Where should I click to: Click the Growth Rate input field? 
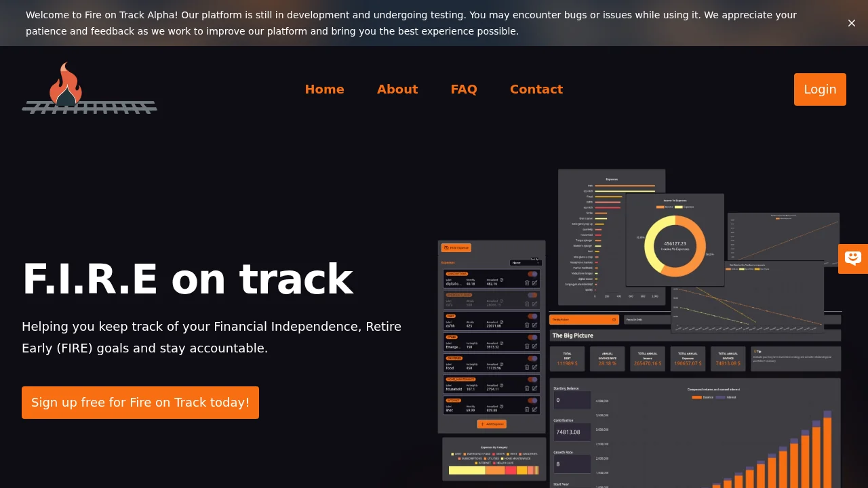click(572, 464)
